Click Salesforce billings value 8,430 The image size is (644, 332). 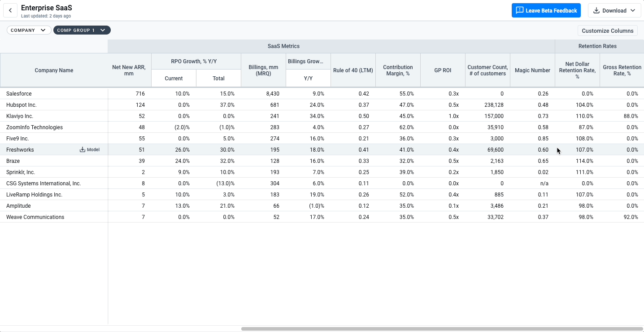coord(272,94)
